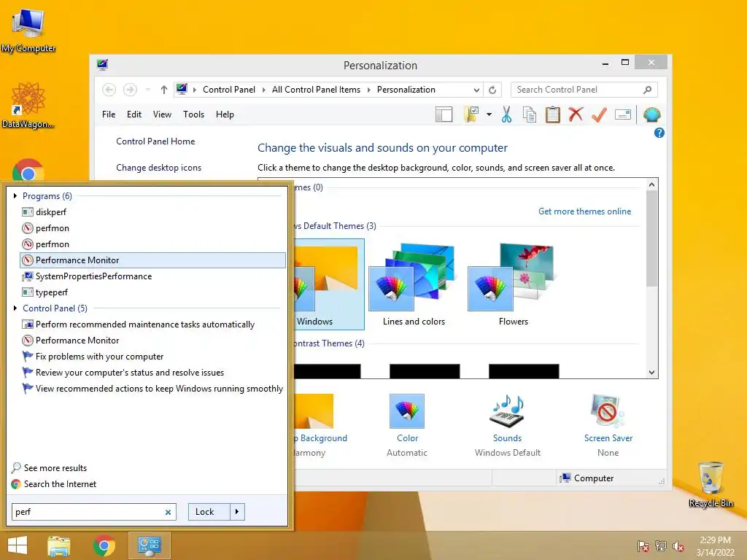This screenshot has width=747, height=560.
Task: Click the Cut scissors icon in toolbar
Action: click(506, 114)
